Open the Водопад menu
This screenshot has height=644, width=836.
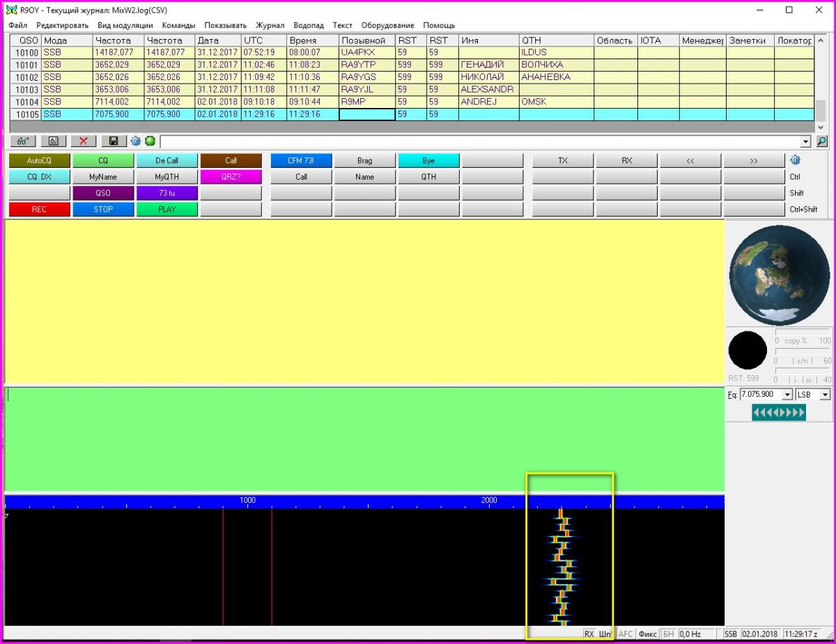click(x=309, y=25)
